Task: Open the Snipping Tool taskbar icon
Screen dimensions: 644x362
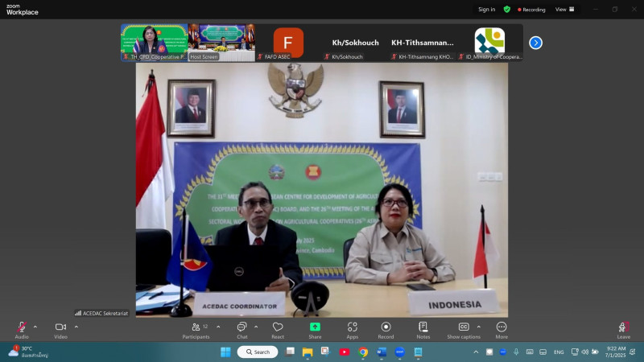Action: pyautogui.click(x=325, y=352)
